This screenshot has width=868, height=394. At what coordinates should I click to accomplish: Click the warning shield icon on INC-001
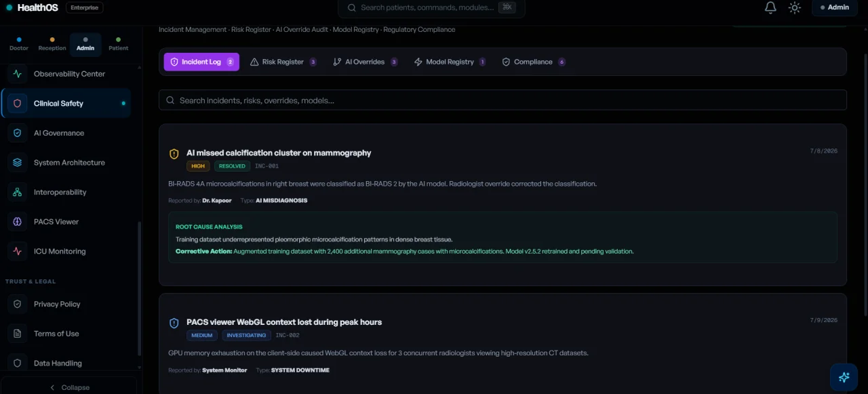(x=174, y=154)
